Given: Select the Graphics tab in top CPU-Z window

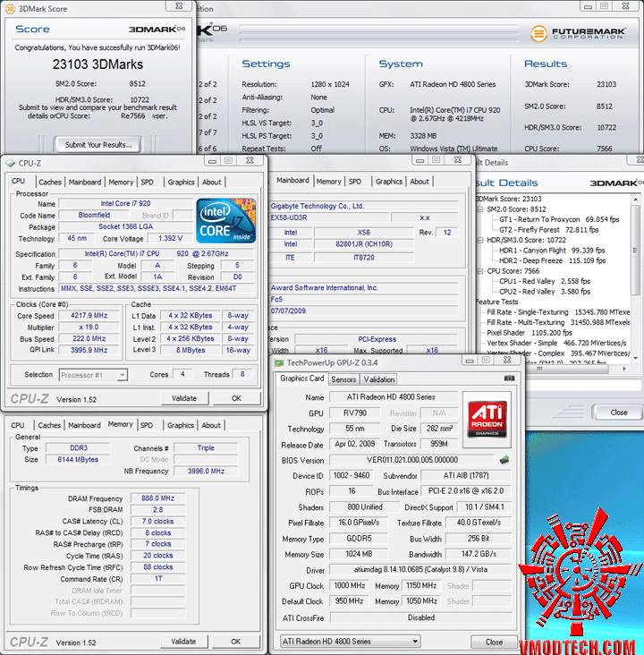Looking at the screenshot, I should coord(182,183).
